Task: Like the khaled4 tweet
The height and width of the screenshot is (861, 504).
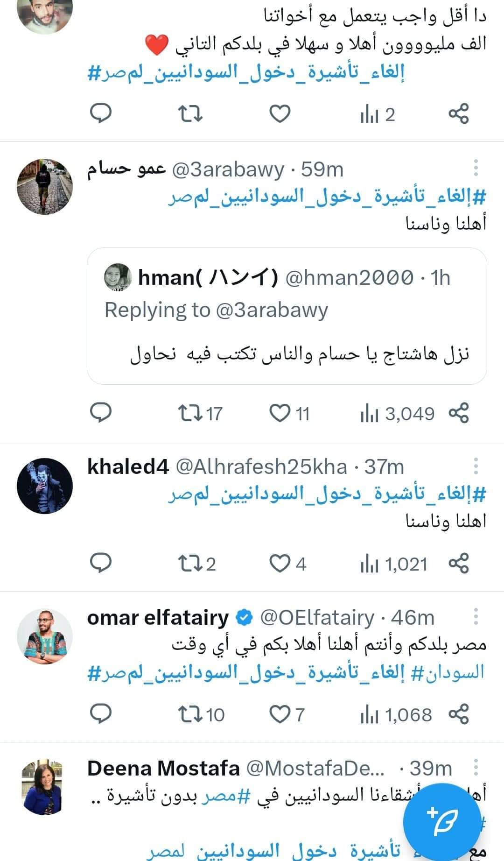Action: point(280,564)
